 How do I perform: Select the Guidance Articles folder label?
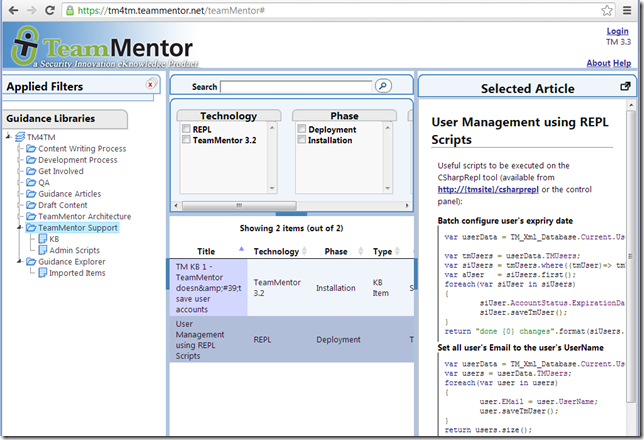tap(69, 194)
